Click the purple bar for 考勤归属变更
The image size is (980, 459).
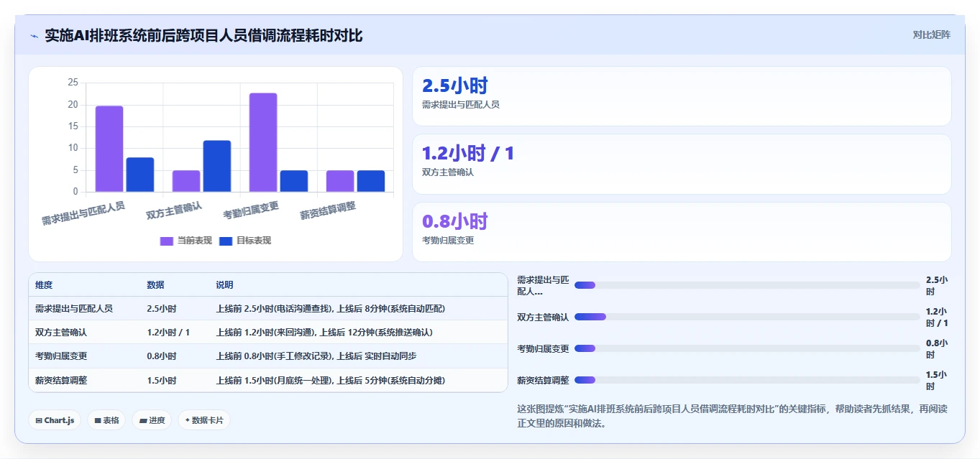click(x=263, y=142)
